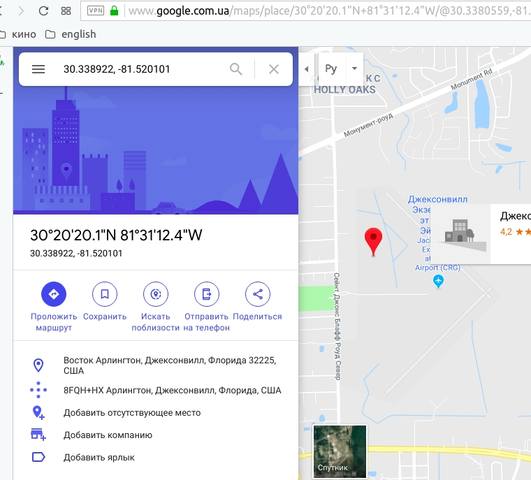
Task: Click the decimal coordinates under the heading
Action: tap(76, 253)
